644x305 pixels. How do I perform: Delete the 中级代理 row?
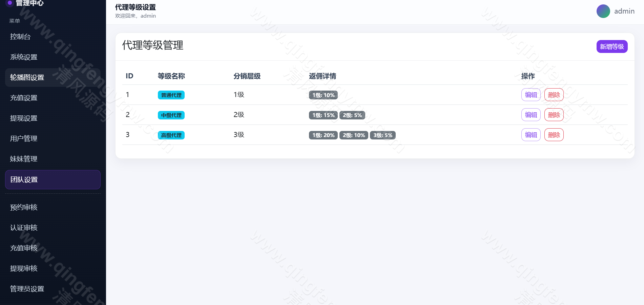click(554, 115)
